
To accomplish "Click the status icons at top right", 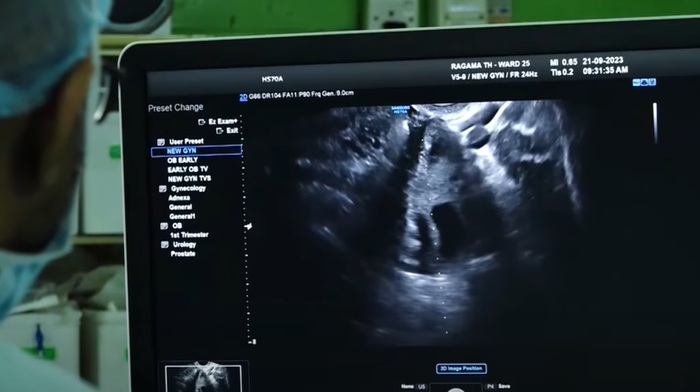I will [644, 82].
